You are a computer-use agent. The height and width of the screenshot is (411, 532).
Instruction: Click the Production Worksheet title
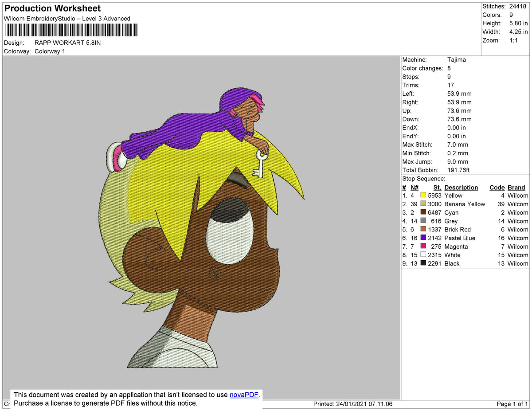coord(52,8)
